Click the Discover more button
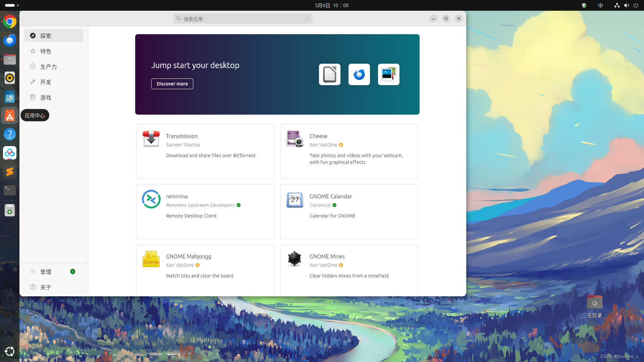644x362 pixels. pos(172,83)
